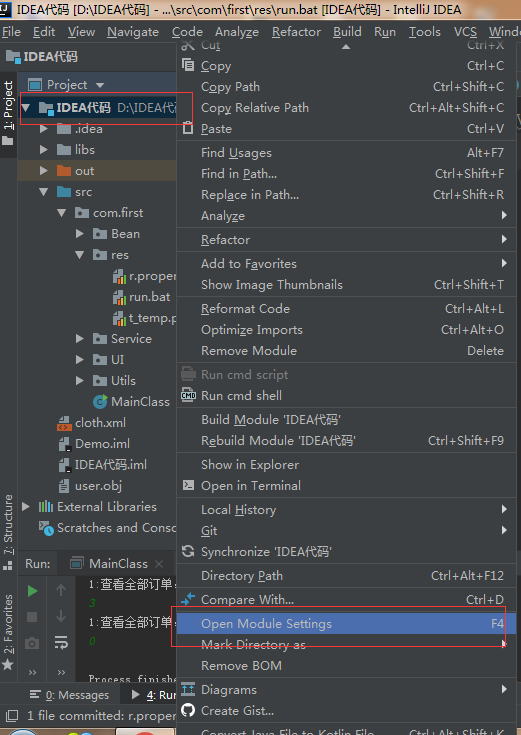
Task: Click the down arrow in Run panel
Action: click(x=61, y=616)
